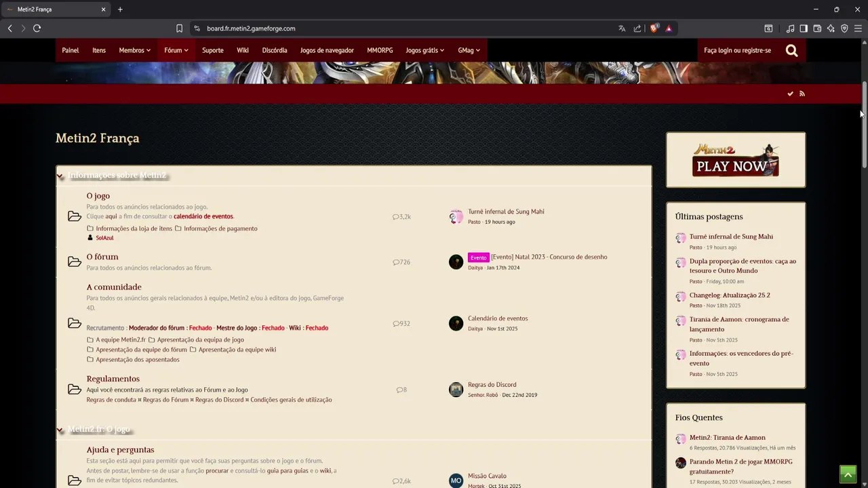Click the mark-all-as-read checkmark icon

[x=790, y=94]
